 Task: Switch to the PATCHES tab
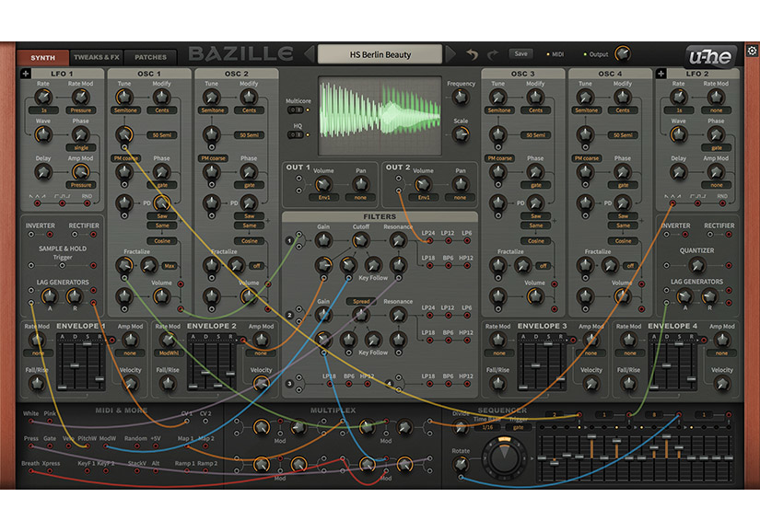pos(150,57)
